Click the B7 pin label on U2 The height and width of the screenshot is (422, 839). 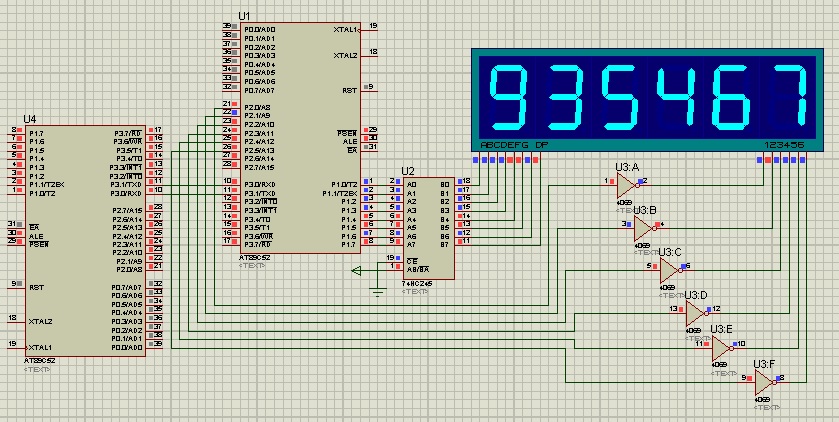pyautogui.click(x=444, y=244)
